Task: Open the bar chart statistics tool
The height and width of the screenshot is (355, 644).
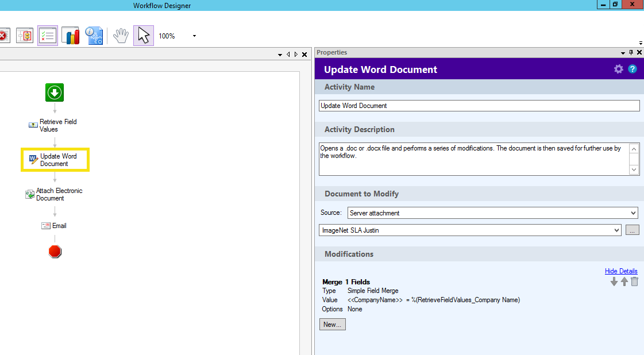Action: (71, 36)
